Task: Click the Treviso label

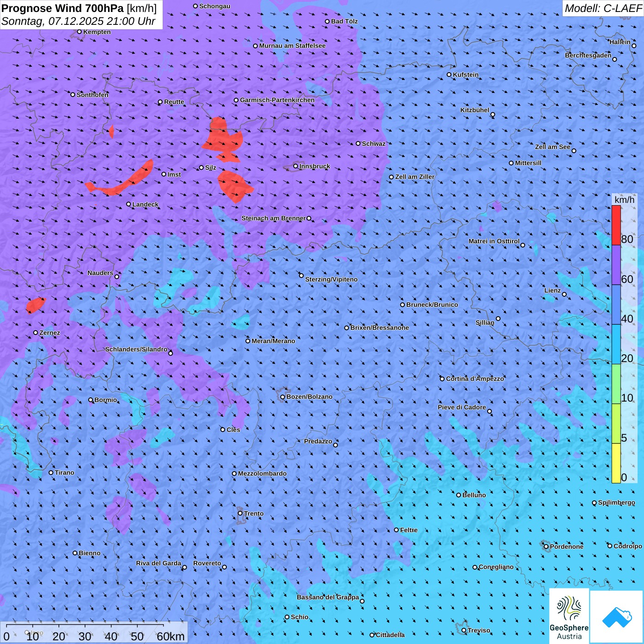Action: [x=479, y=630]
